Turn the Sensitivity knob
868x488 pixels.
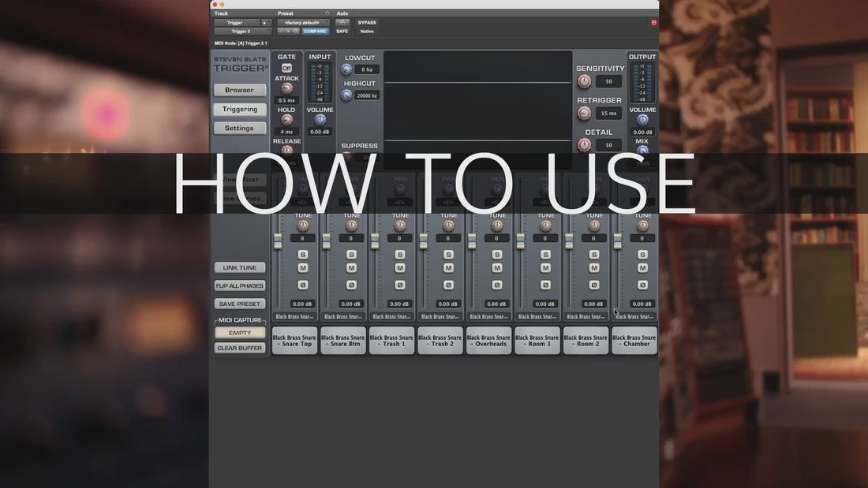coord(584,81)
